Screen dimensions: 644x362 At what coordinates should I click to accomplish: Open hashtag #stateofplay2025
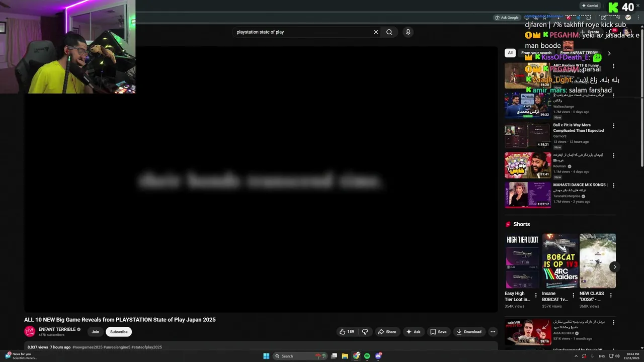(146, 347)
